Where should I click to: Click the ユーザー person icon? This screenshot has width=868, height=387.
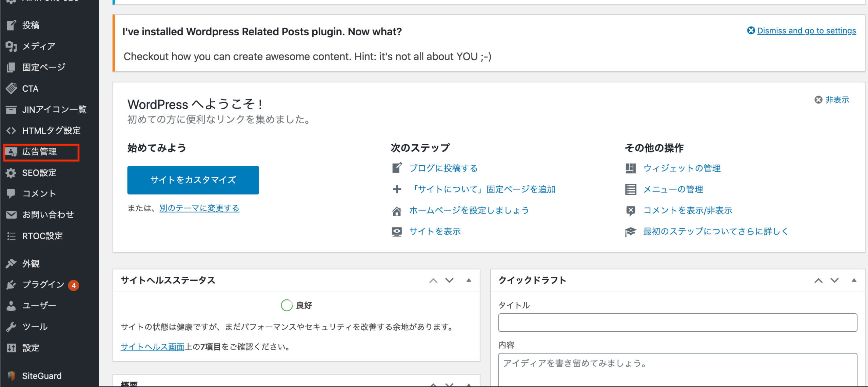tap(11, 306)
